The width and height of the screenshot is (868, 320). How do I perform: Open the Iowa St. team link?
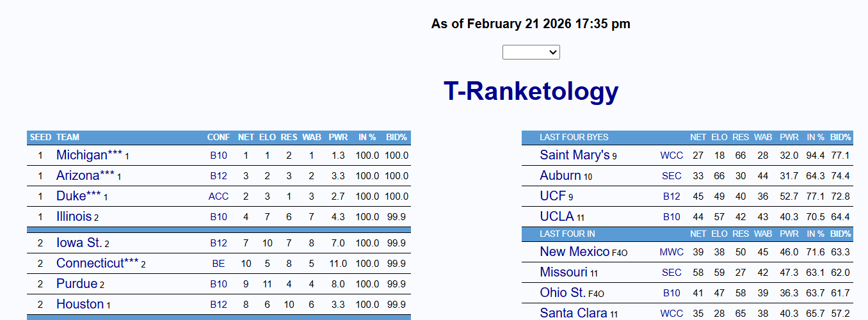[79, 243]
